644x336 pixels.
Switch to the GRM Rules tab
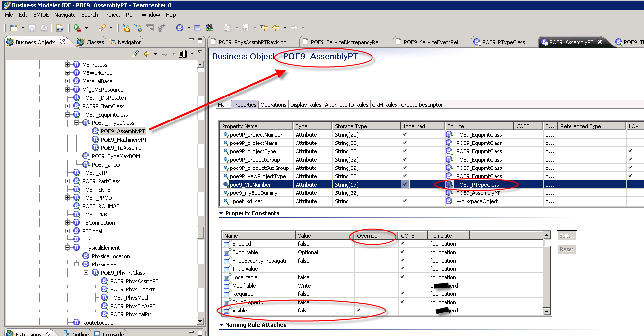click(x=385, y=105)
